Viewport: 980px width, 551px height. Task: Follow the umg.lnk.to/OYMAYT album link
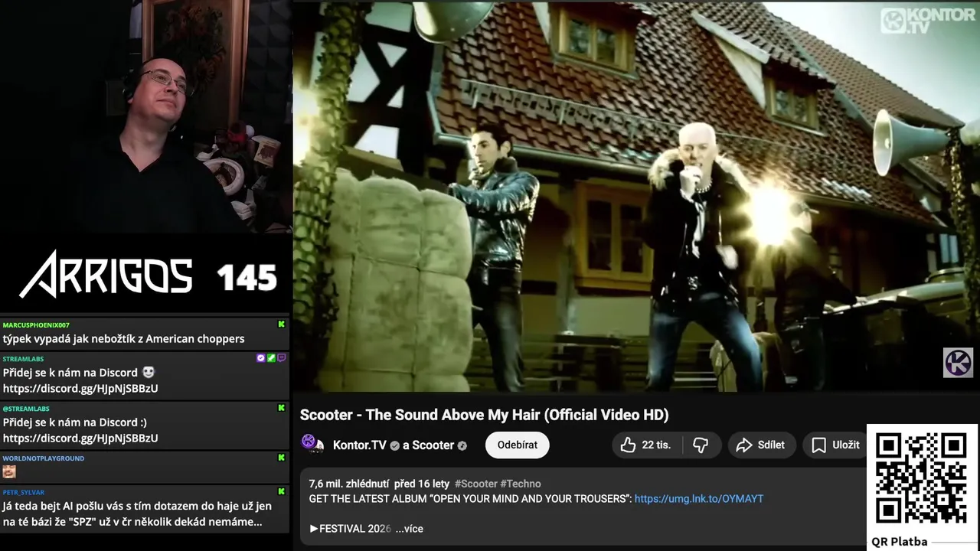(699, 498)
